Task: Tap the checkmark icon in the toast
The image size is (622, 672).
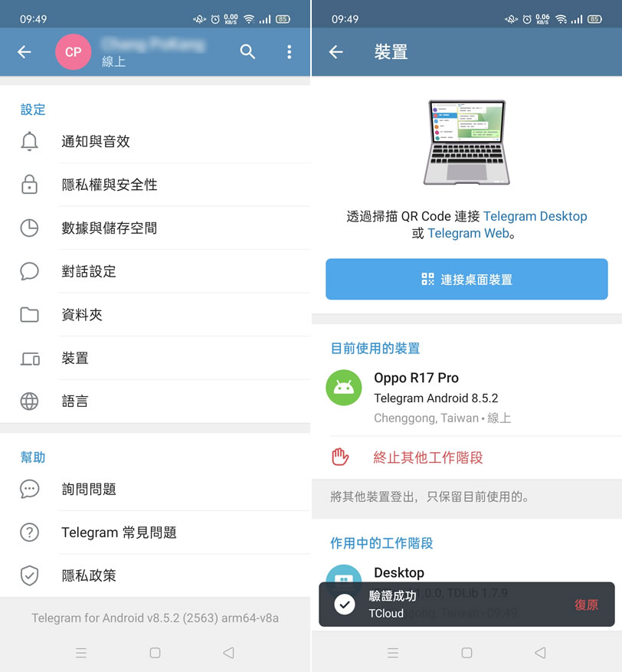Action: [x=345, y=605]
